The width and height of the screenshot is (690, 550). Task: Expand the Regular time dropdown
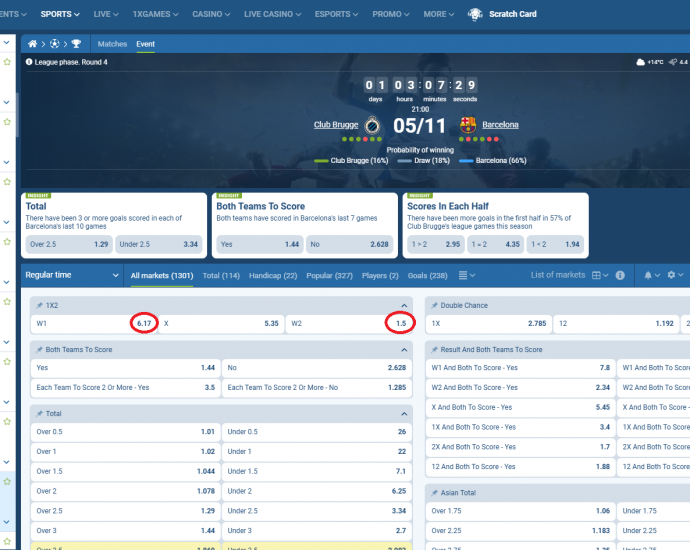[x=72, y=275]
